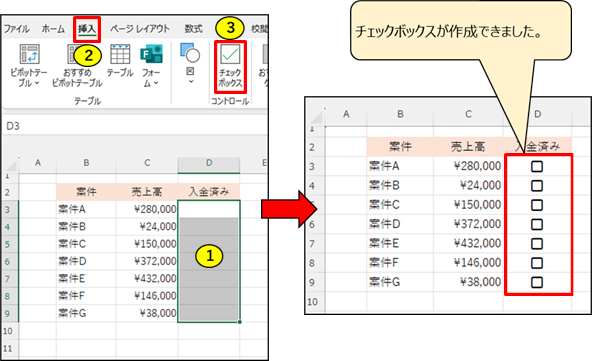The image size is (592, 361).
Task: Open the ページ レイアウト tab
Action: pos(140,29)
